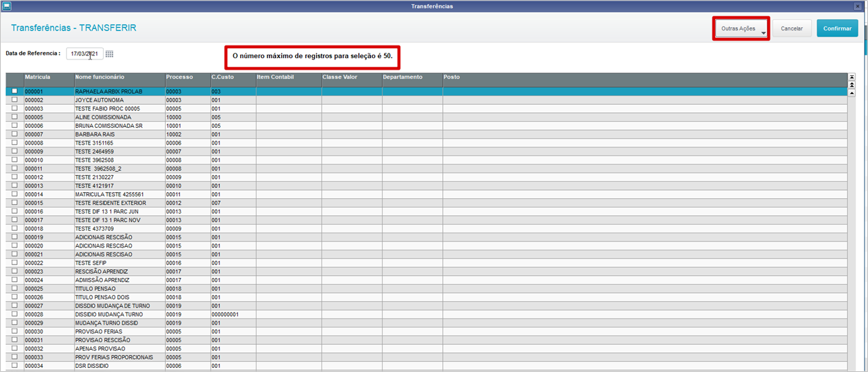
Task: Click the cost center value 000000001
Action: 225,315
